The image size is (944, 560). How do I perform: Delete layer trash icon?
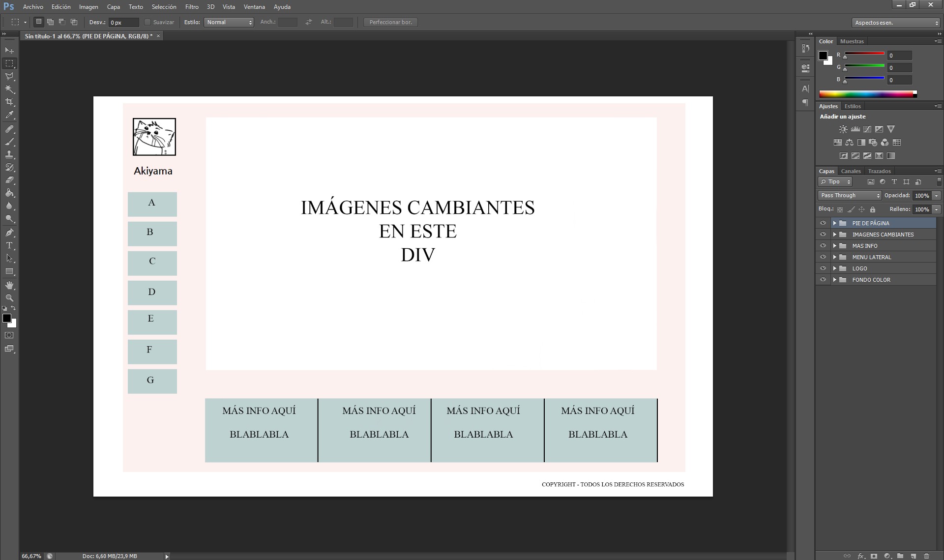[x=926, y=556]
